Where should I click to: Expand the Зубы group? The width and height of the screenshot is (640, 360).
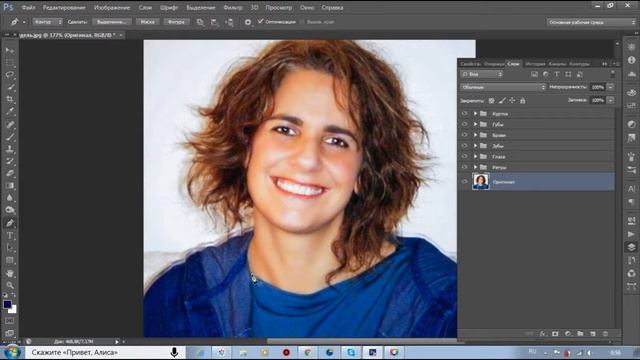[x=475, y=146]
